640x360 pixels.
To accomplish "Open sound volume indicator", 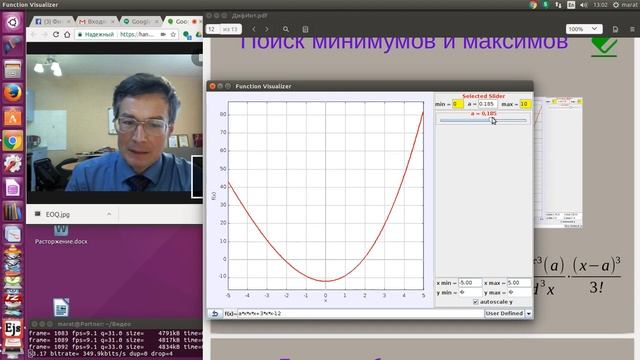I will (x=584, y=5).
